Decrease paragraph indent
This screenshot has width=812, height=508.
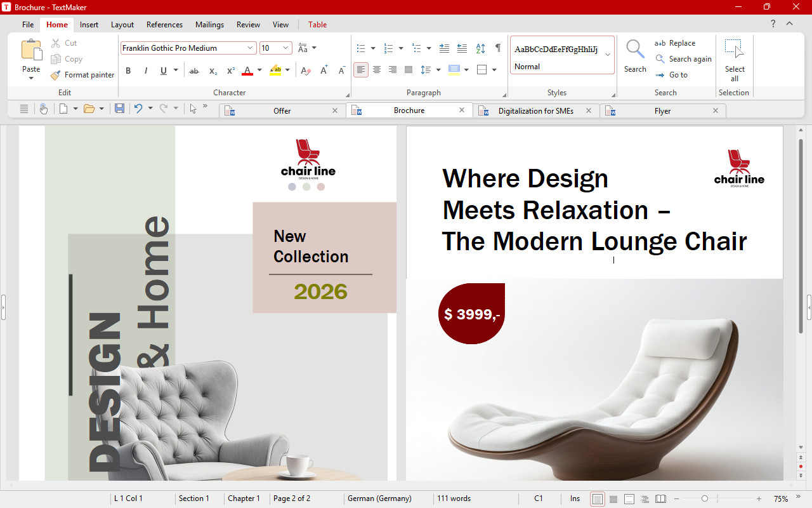(x=462, y=48)
